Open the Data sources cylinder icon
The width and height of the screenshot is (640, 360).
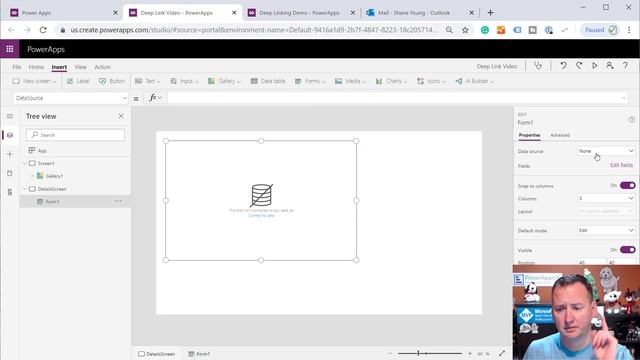coord(10,173)
